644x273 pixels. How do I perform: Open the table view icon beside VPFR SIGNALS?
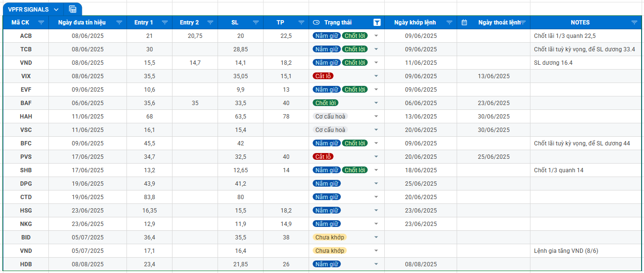(x=72, y=9)
